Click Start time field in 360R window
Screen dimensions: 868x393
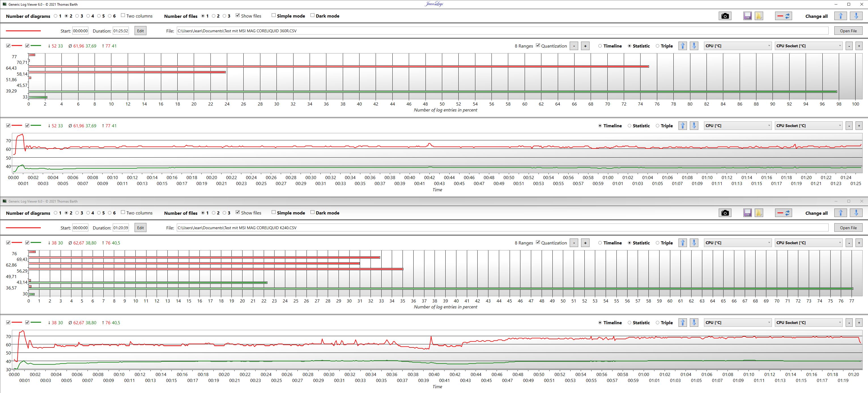click(80, 31)
